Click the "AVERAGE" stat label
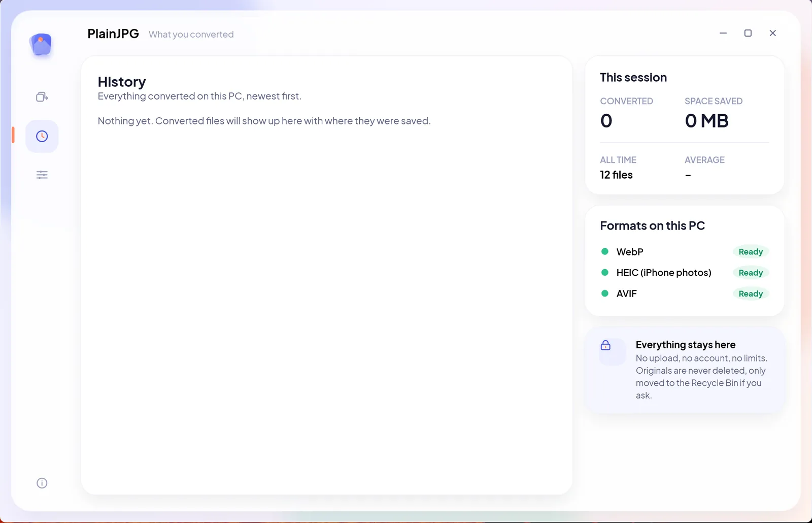Image resolution: width=812 pixels, height=523 pixels. coord(704,160)
